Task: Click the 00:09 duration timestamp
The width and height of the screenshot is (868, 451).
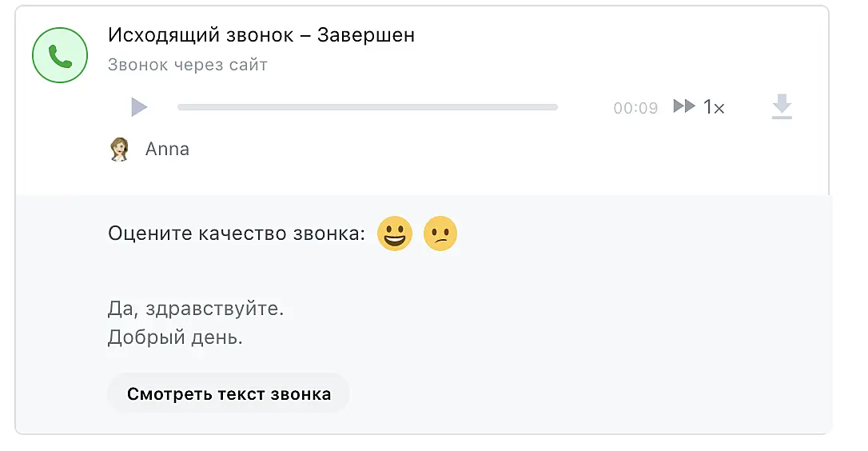Action: [x=635, y=108]
